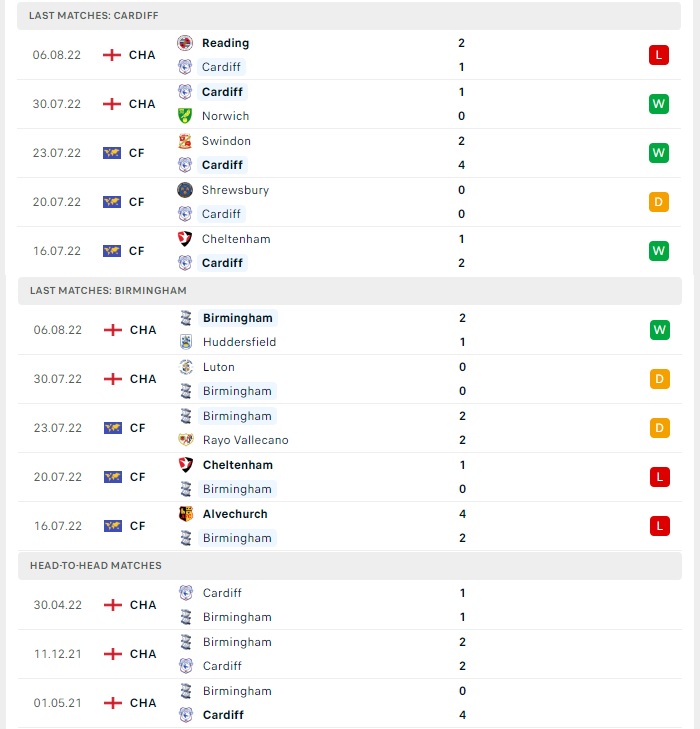This screenshot has width=700, height=729.
Task: Select the Last Matches: Cardiff section header
Action: pos(349,16)
